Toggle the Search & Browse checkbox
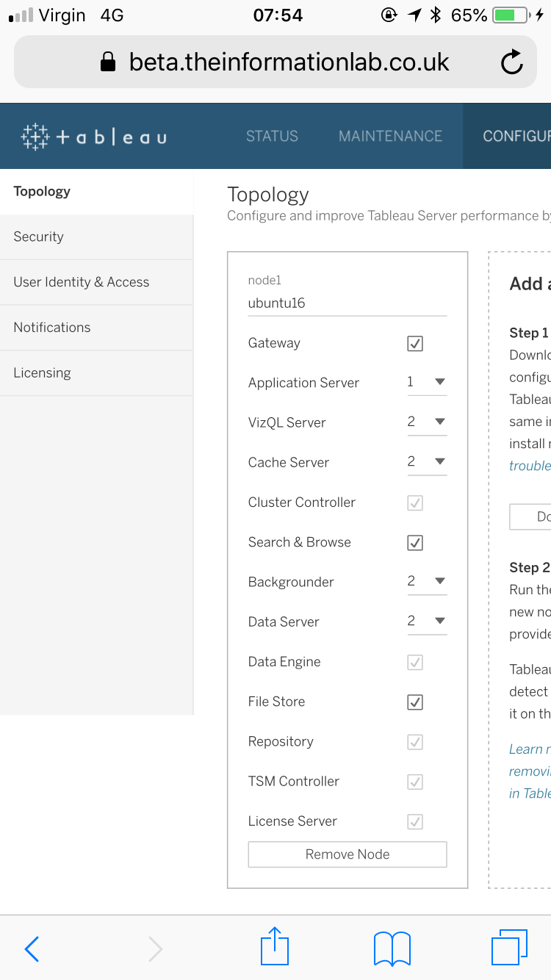Screen dimensions: 551x980 pyautogui.click(x=415, y=542)
